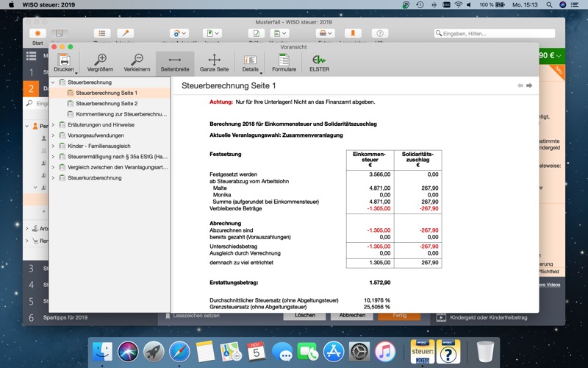Viewport: 588px width, 368px height.
Task: Expand the Vorsorgeaufwendungen tree node
Action: coord(53,135)
